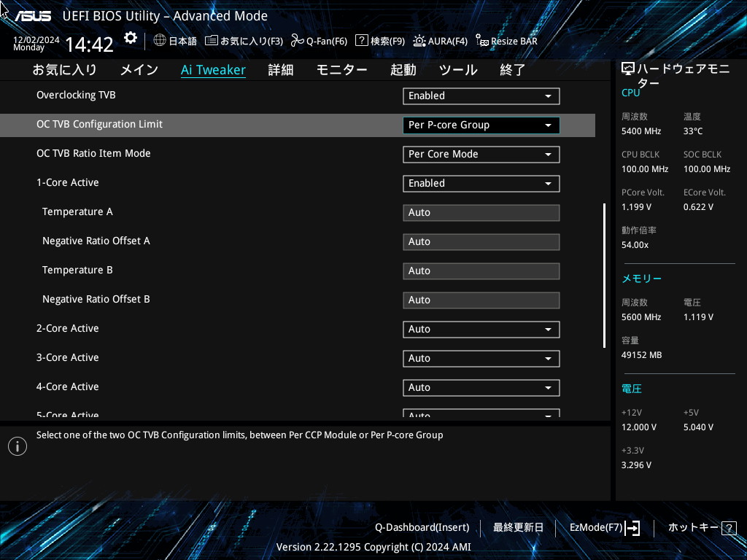Select the 1-Core Active label
Screen dimensions: 747x560
coord(68,182)
